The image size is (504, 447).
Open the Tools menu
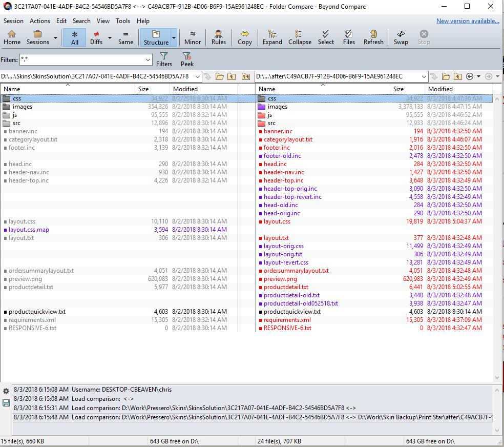coord(123,21)
